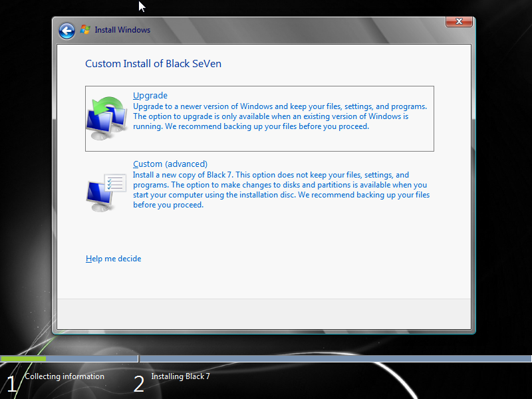This screenshot has width=532, height=399.
Task: Click the divider between step progress segments
Action: pos(138,358)
